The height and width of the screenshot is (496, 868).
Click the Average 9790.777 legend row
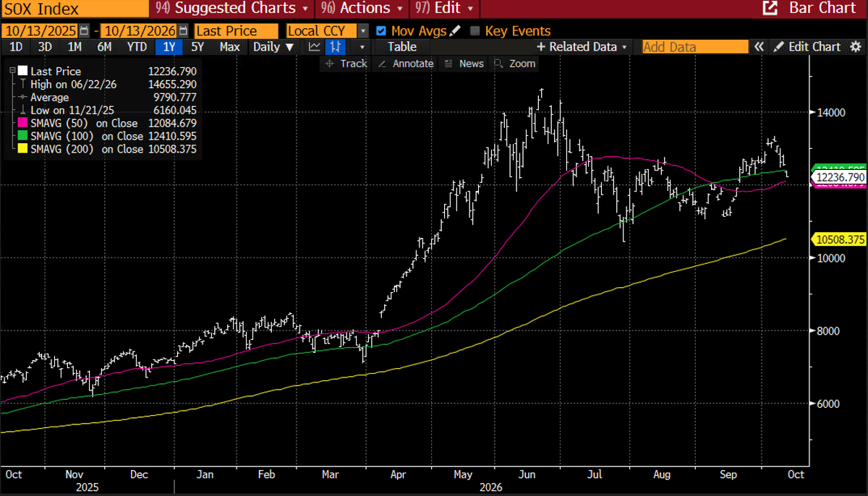click(106, 98)
